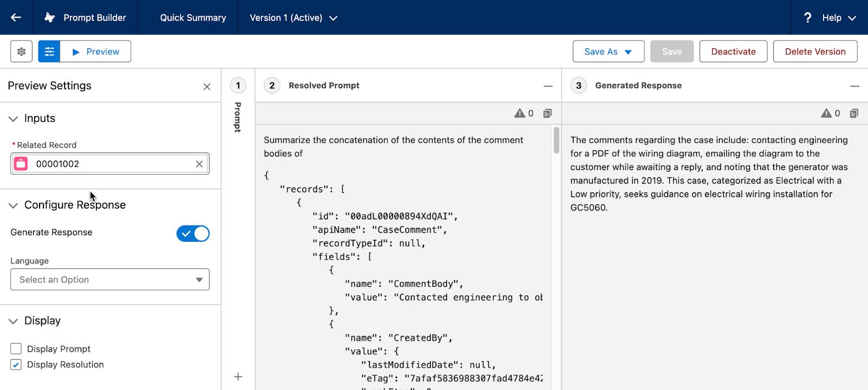
Task: Copy the Resolved Prompt text
Action: [x=547, y=113]
